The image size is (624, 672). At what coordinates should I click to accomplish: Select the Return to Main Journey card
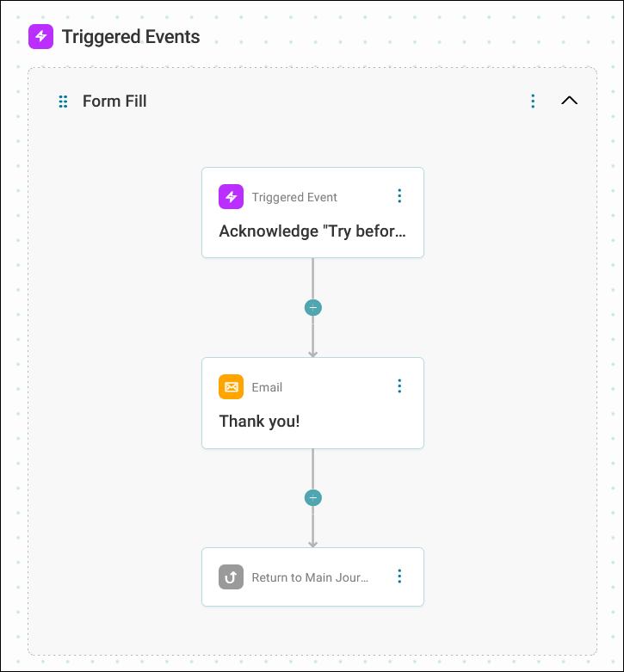pos(312,576)
